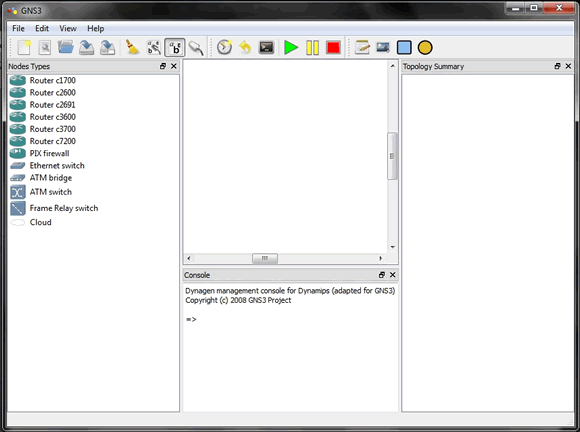This screenshot has width=580, height=432.
Task: Select the Frame Relay switch node
Action: tap(54, 208)
